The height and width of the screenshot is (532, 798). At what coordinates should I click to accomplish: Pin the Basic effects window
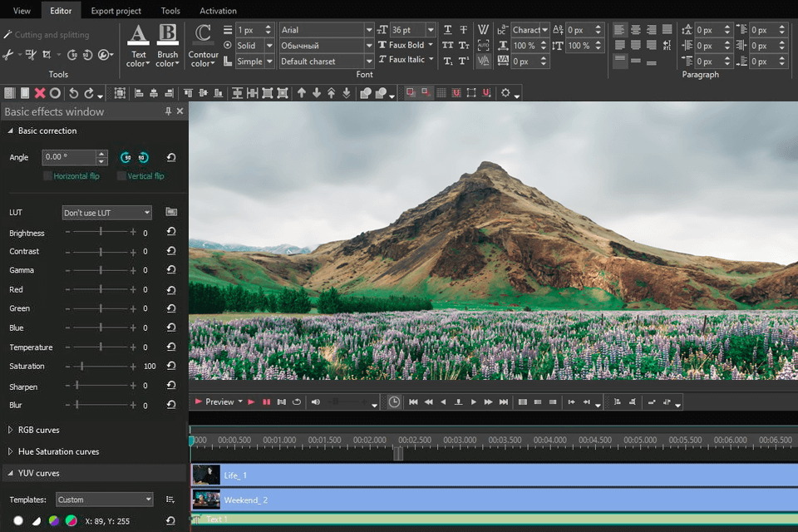point(168,111)
